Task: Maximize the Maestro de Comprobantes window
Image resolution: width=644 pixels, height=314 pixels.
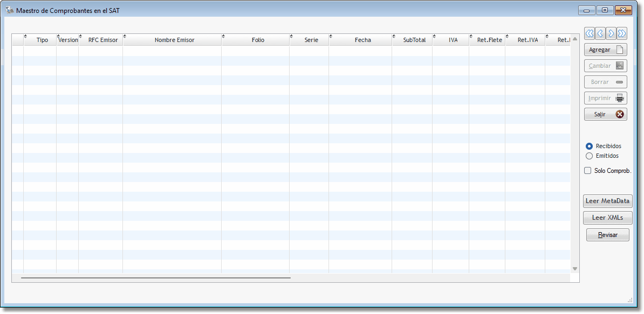Action: (x=605, y=11)
